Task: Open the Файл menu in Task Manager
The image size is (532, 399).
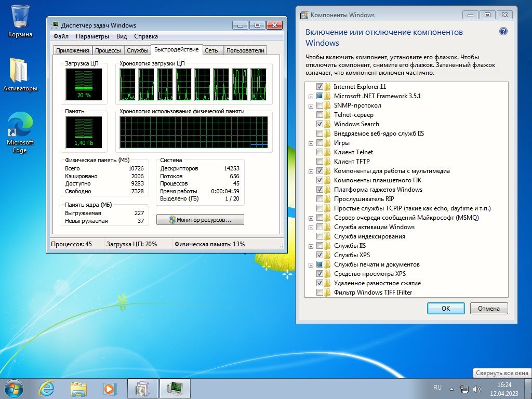Action: click(x=61, y=36)
